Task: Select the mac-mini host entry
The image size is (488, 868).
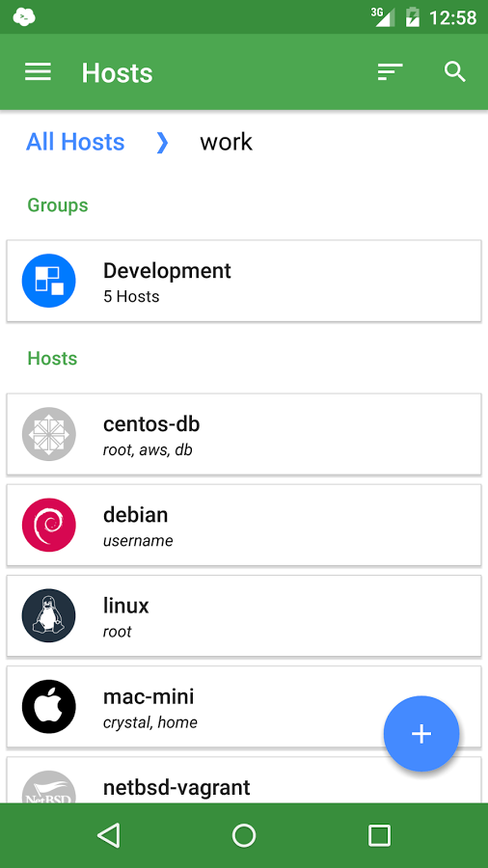Action: [244, 706]
